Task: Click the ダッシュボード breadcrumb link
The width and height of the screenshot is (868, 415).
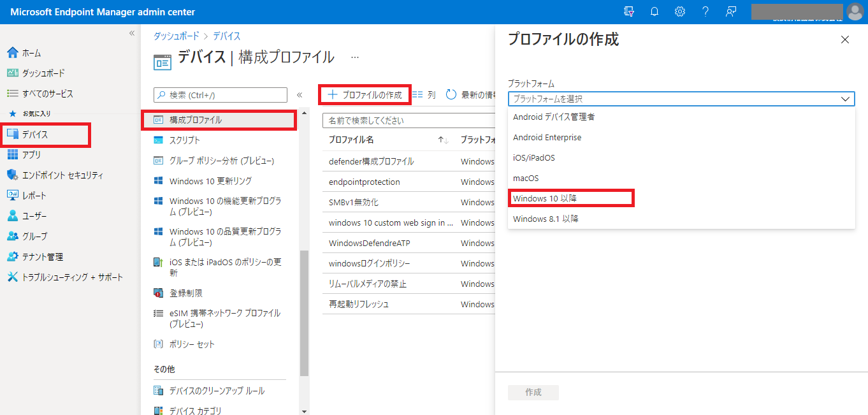Action: pos(177,36)
